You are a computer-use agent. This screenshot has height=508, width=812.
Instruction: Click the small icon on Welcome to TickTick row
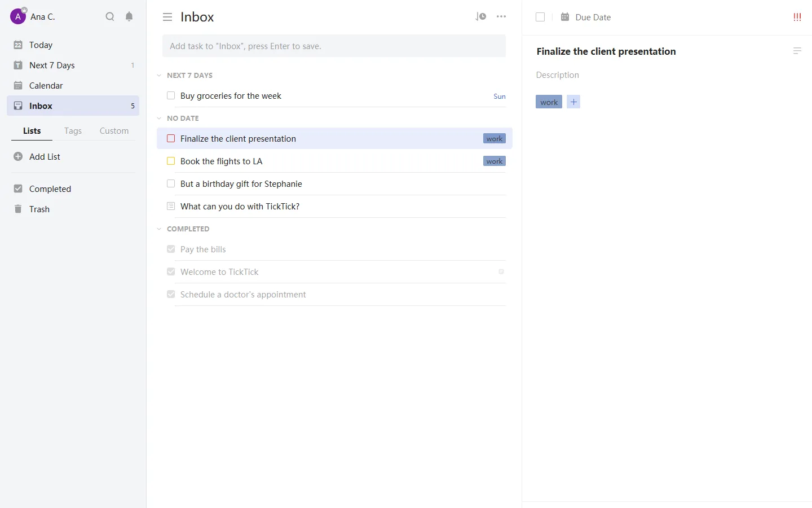[x=501, y=271]
